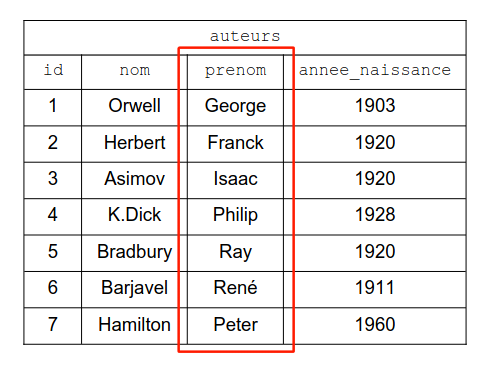Screen dimensions: 493x377
Task: Click the cell containing George
Action: 235,107
